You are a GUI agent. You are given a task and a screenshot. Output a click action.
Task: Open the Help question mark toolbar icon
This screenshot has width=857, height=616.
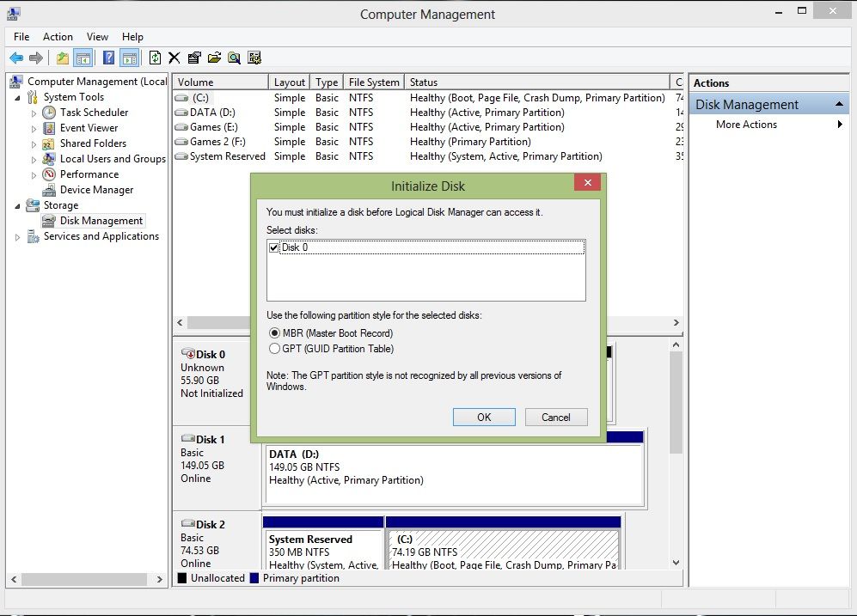109,58
